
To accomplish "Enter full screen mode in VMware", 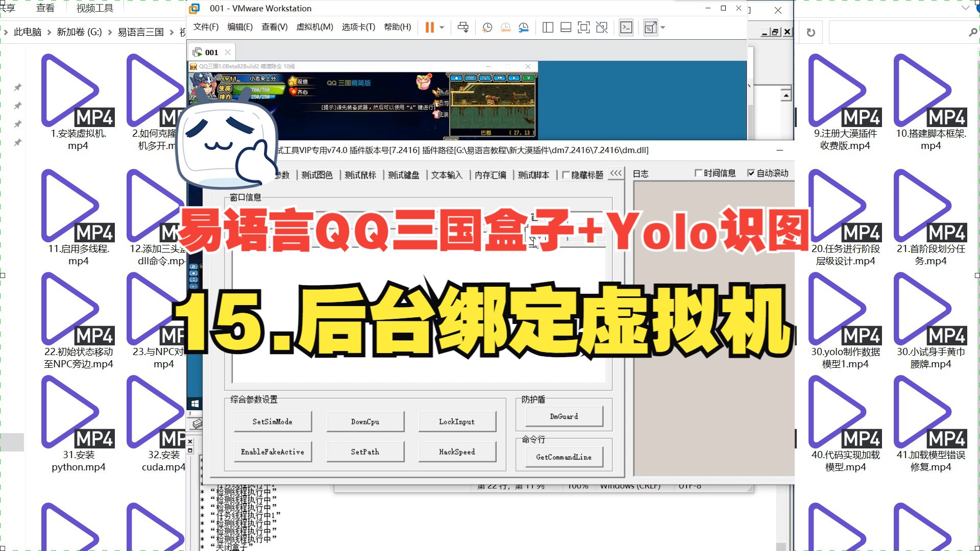I will [x=583, y=28].
